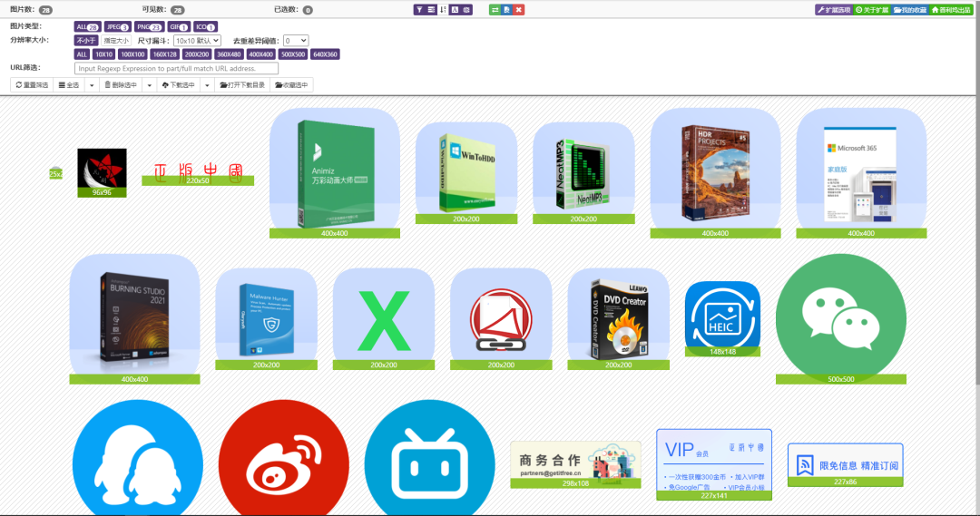Image resolution: width=980 pixels, height=516 pixels.
Task: Click the funnel filter icon in top toolbar
Action: tap(419, 10)
